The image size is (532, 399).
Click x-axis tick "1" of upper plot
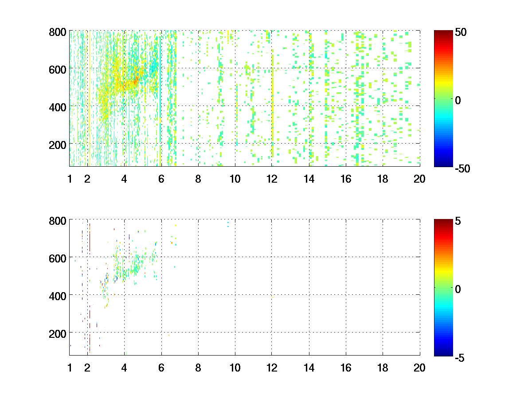[70, 179]
